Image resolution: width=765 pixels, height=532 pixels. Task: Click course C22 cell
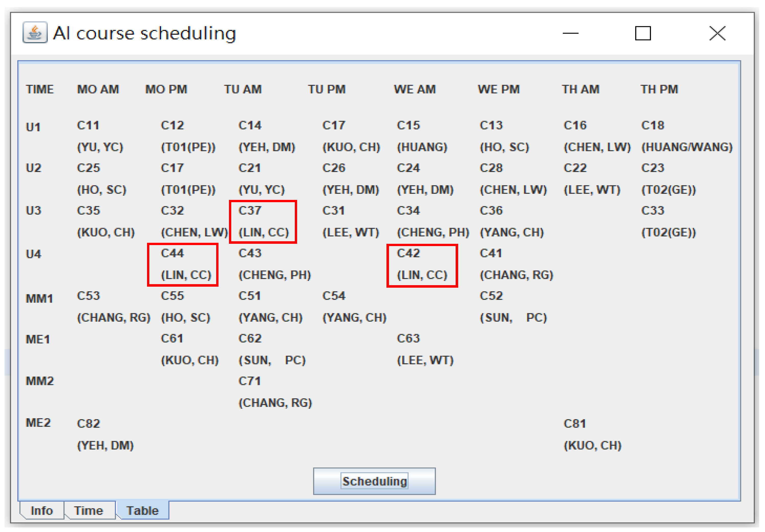click(575, 167)
